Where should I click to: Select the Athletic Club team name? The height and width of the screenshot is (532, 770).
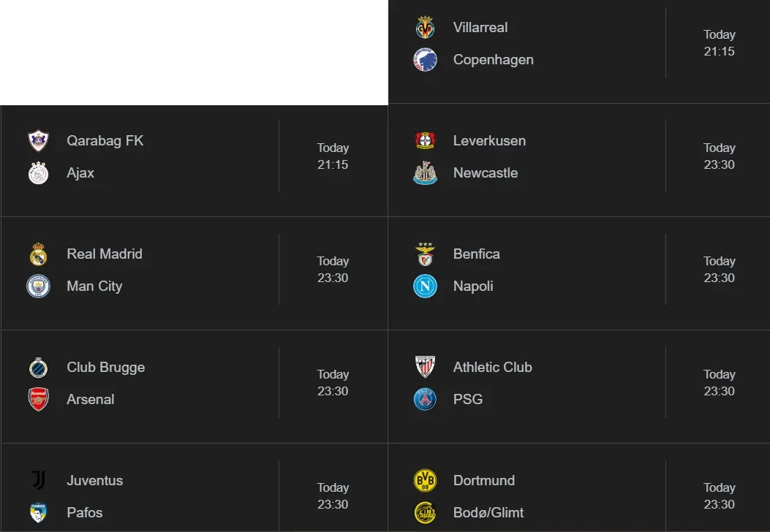pyautogui.click(x=492, y=368)
